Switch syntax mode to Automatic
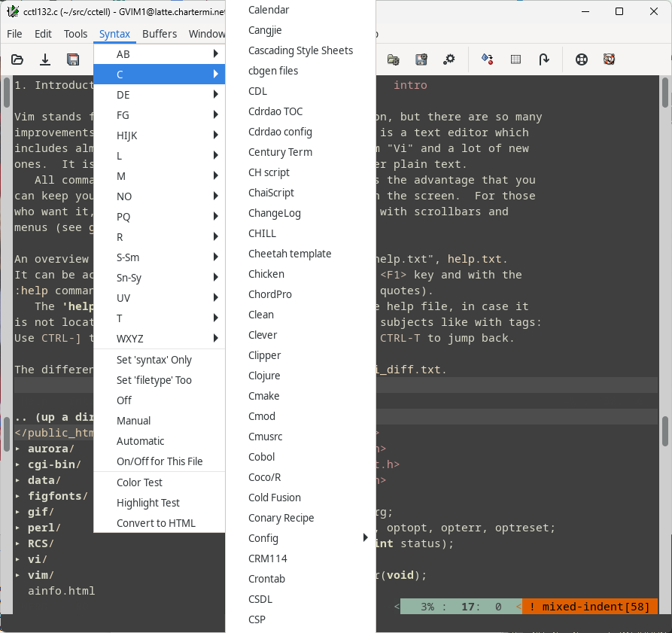Screen dimensions: 672x633 pyautogui.click(x=159, y=441)
